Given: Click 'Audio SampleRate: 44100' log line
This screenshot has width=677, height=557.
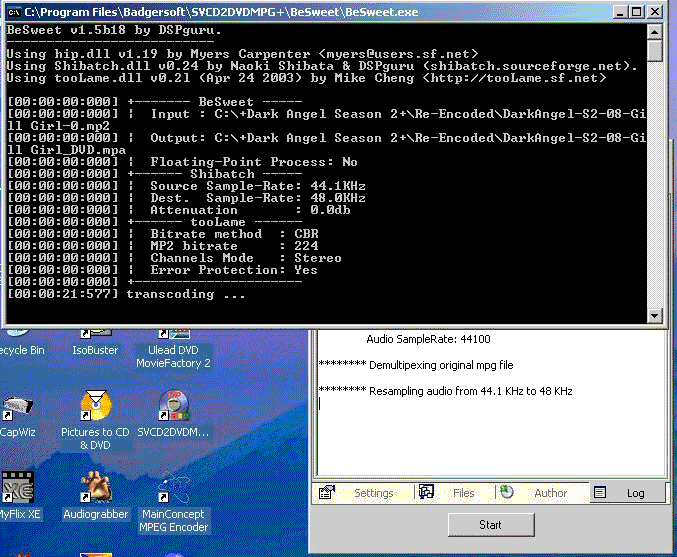Looking at the screenshot, I should click(x=428, y=339).
